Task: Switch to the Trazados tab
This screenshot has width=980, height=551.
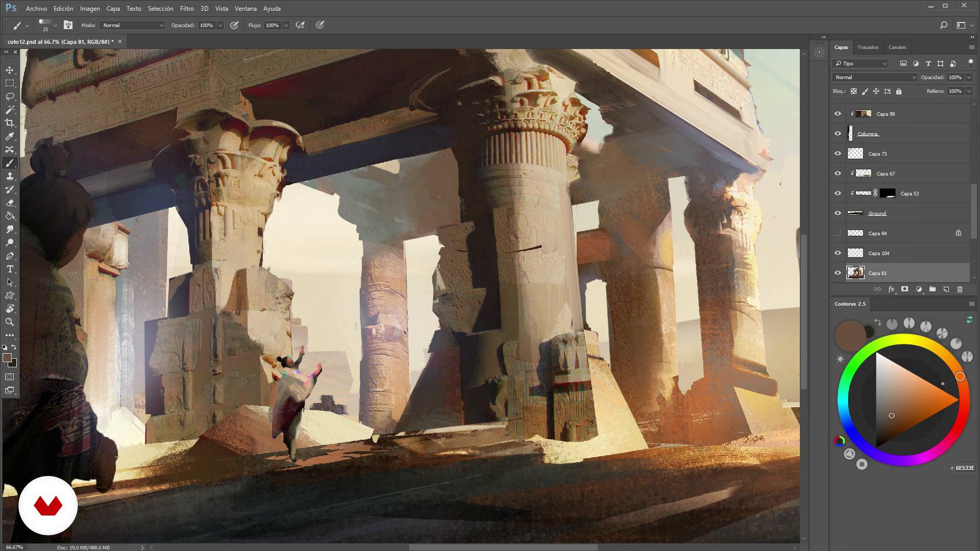Action: 868,47
